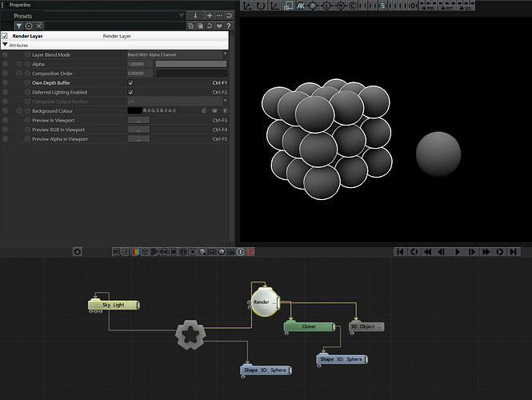The width and height of the screenshot is (532, 400).
Task: Click the circle target filter icon
Action: (x=29, y=26)
